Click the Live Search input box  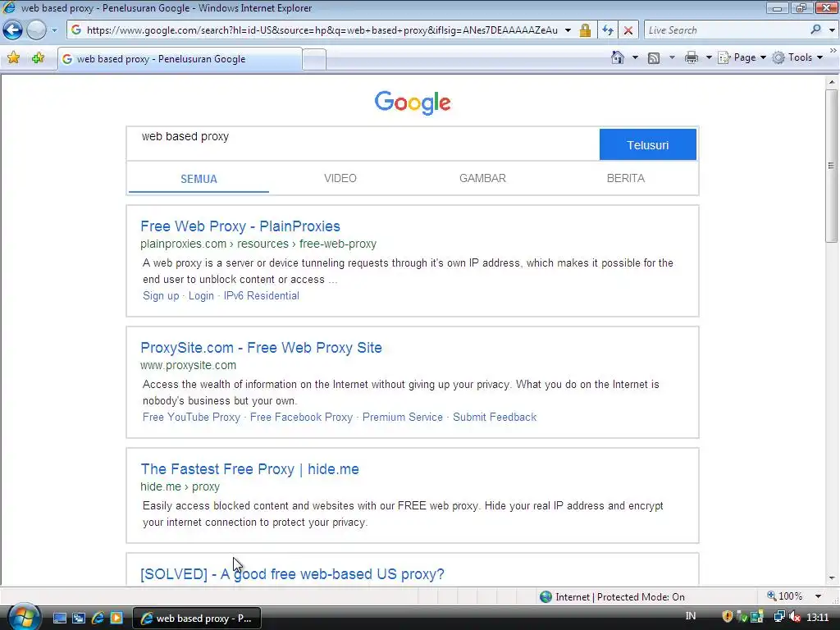click(x=726, y=30)
